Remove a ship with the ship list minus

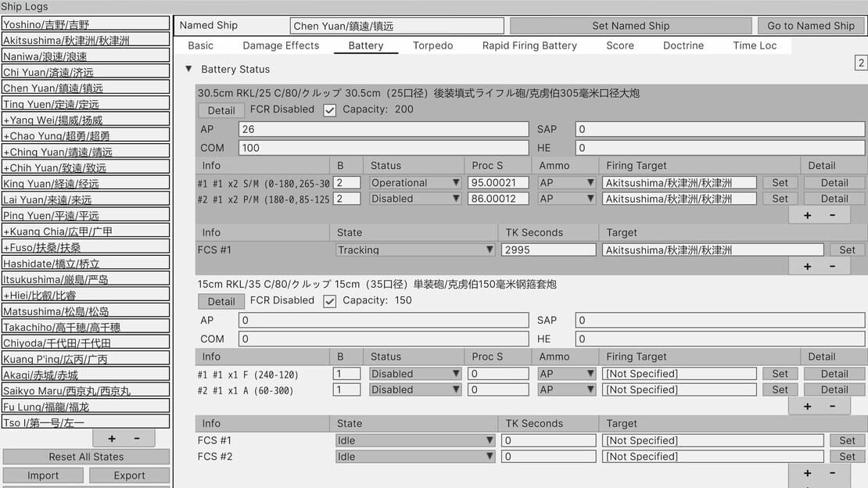(x=137, y=438)
